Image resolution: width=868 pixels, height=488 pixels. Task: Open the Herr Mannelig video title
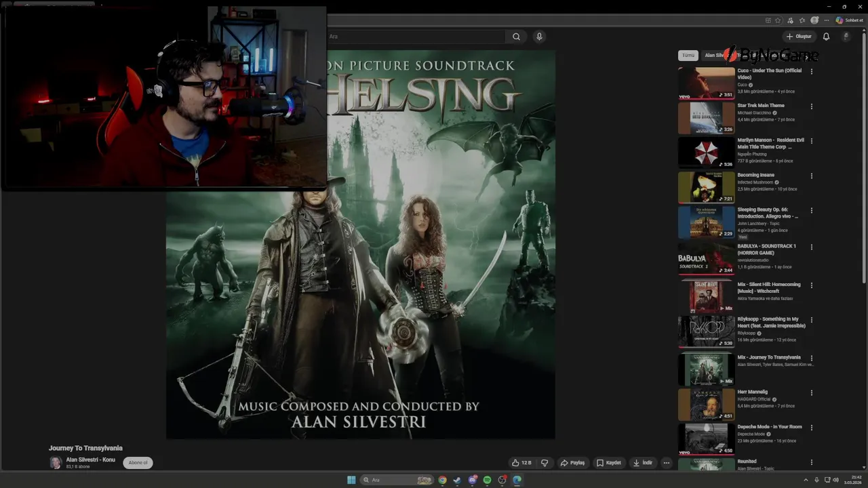pos(753,392)
